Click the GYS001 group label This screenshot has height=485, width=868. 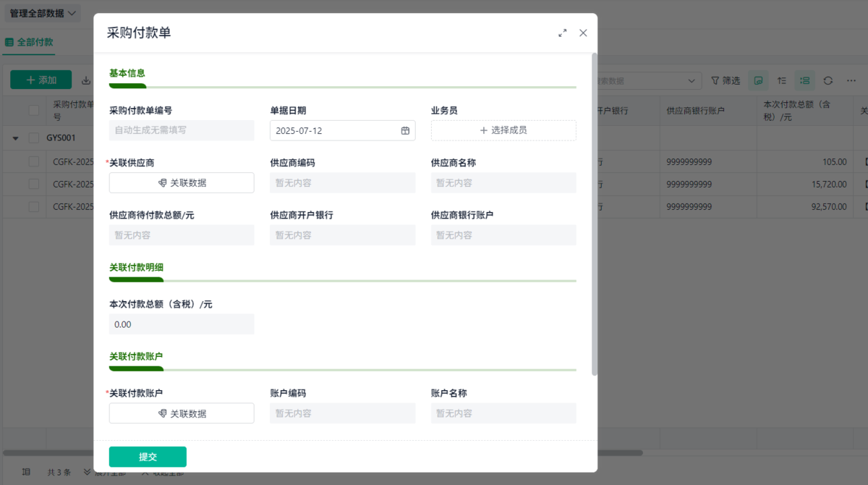click(x=61, y=138)
